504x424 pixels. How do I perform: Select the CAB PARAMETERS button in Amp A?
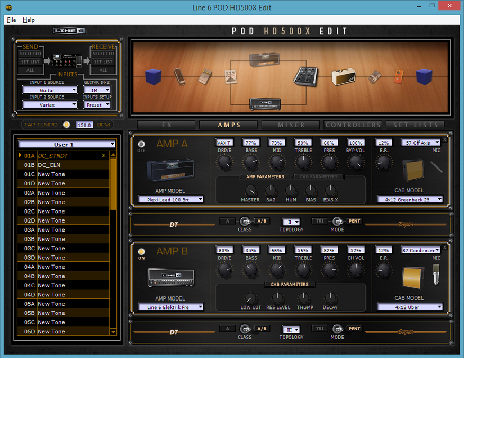[319, 176]
